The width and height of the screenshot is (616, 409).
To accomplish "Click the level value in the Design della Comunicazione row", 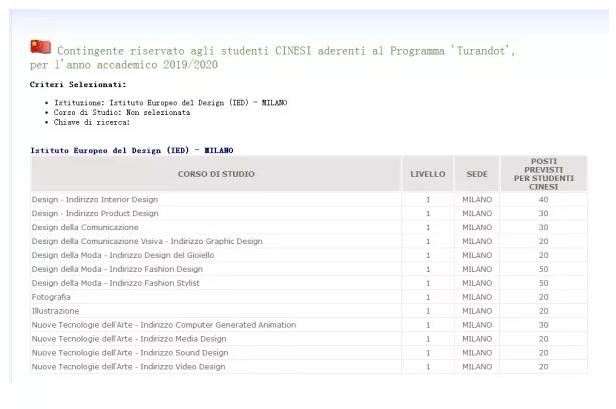I will pyautogui.click(x=428, y=227).
